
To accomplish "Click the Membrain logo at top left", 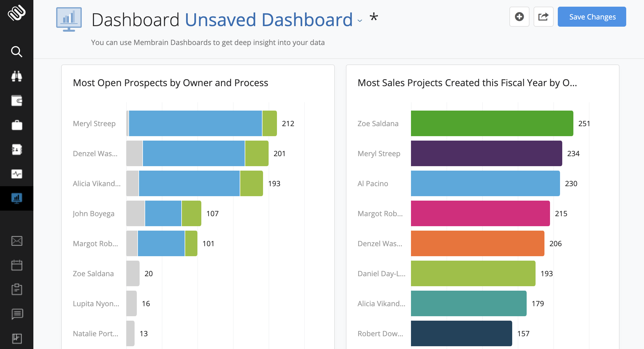I will click(x=17, y=13).
